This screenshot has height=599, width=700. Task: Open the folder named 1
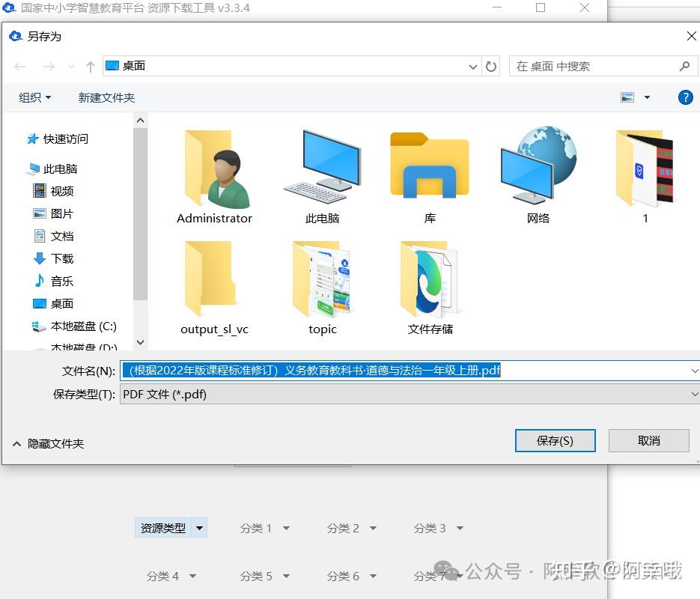[645, 176]
